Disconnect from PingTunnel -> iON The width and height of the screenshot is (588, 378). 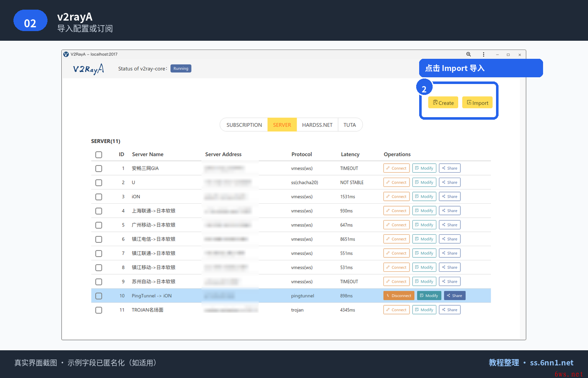click(399, 296)
